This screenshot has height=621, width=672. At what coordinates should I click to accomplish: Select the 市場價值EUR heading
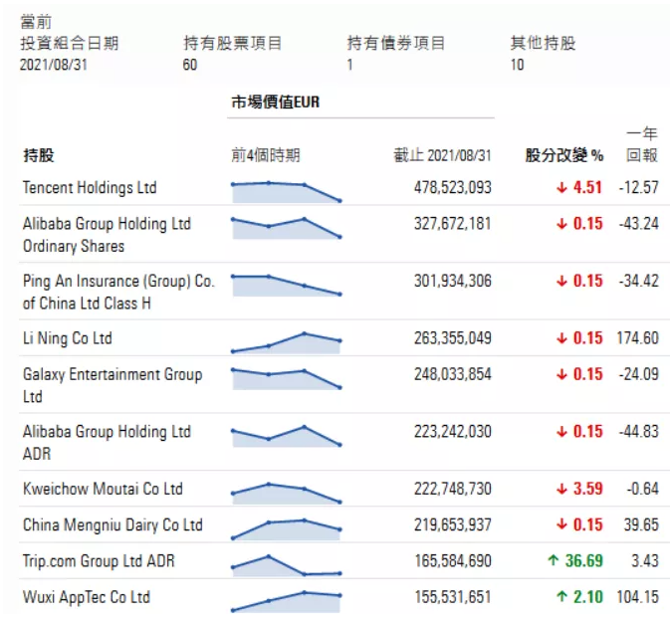(x=276, y=102)
